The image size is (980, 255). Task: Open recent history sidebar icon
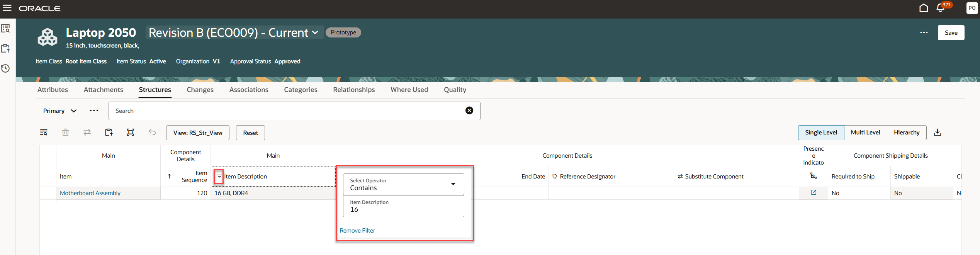(x=5, y=68)
